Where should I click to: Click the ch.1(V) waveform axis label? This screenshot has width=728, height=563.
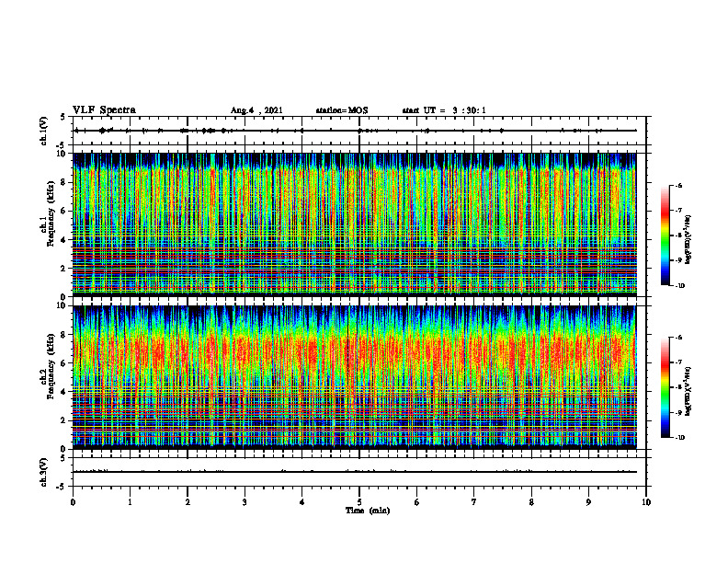pyautogui.click(x=44, y=131)
